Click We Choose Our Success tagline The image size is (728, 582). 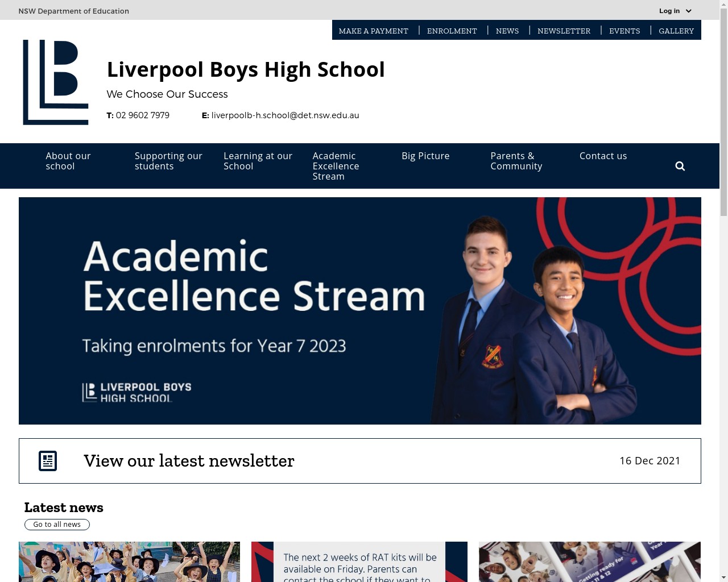(167, 94)
